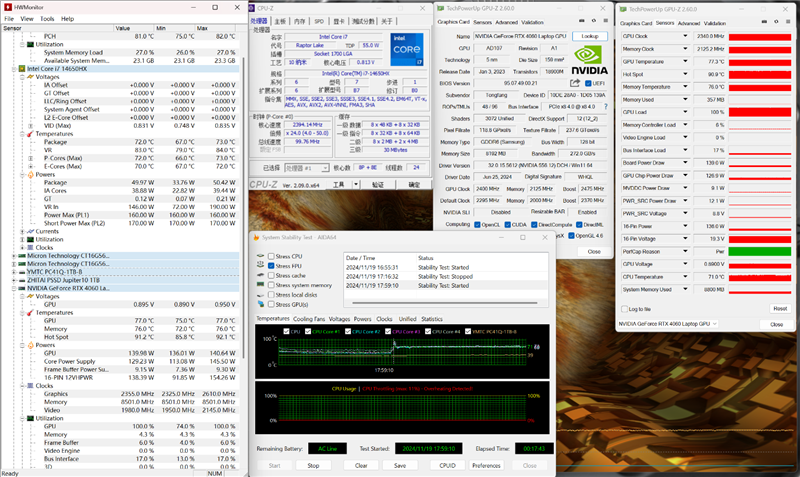Screen dimensions: 800x477
Task: Click the NVIDIA GeForce RTX 4060 card icon in HWMonitor
Action: point(22,288)
